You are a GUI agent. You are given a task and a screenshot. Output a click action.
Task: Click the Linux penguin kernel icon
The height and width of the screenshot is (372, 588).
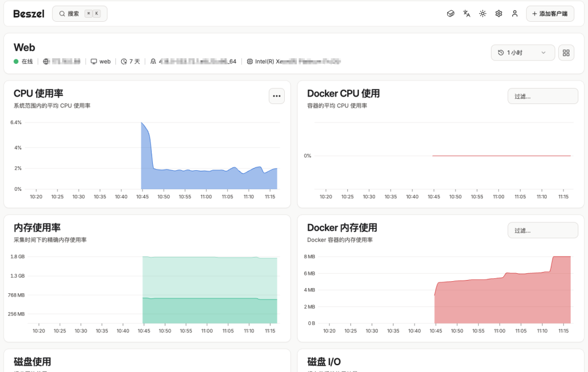[153, 62]
